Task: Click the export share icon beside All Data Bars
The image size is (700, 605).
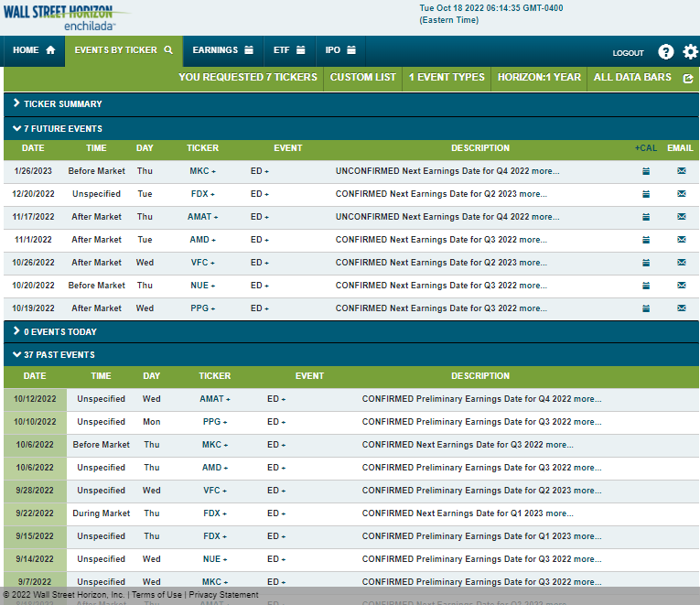Action: pos(688,79)
